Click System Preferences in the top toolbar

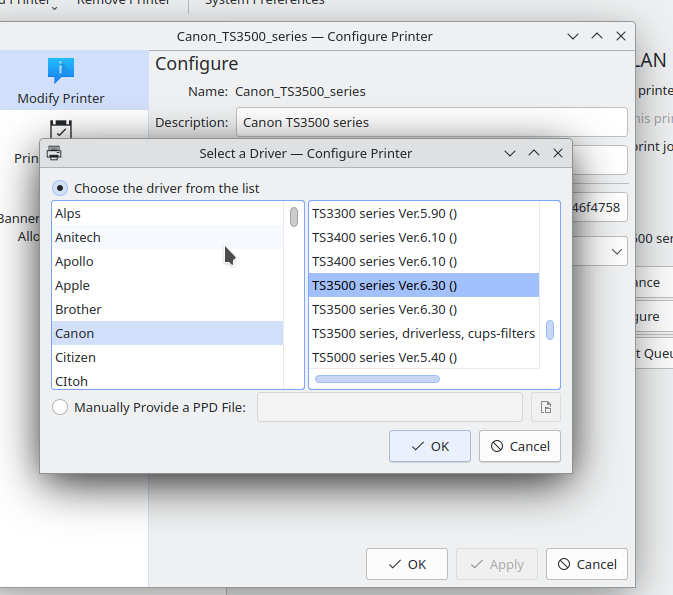click(x=265, y=2)
